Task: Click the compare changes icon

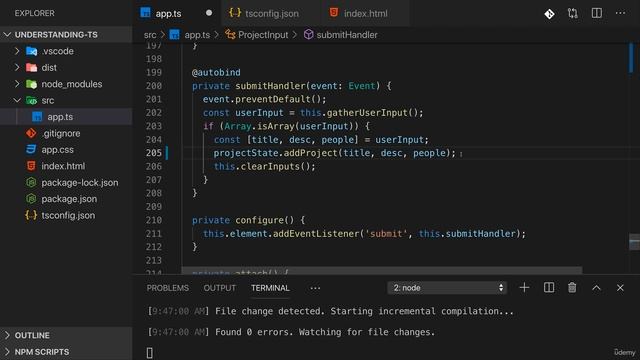Action: [573, 13]
